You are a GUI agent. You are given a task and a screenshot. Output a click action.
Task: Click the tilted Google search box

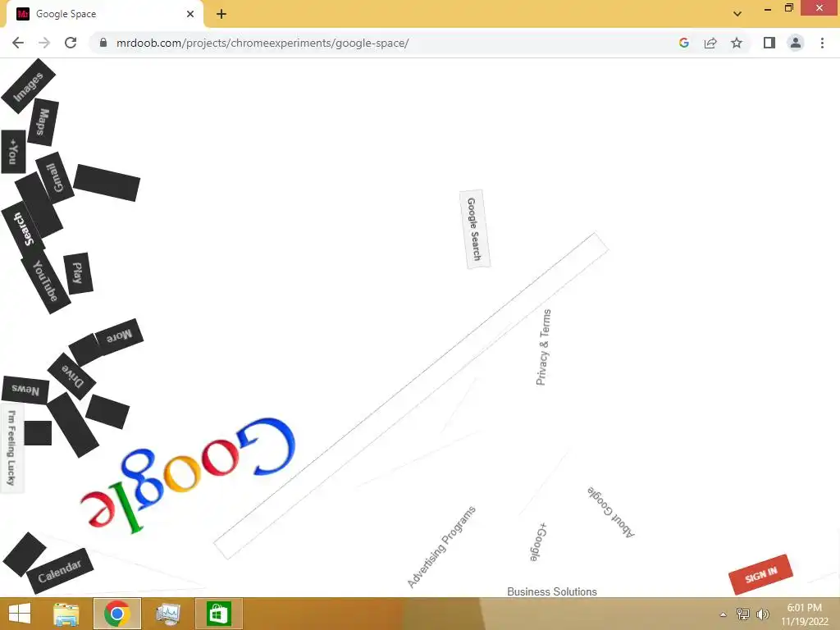tap(411, 396)
